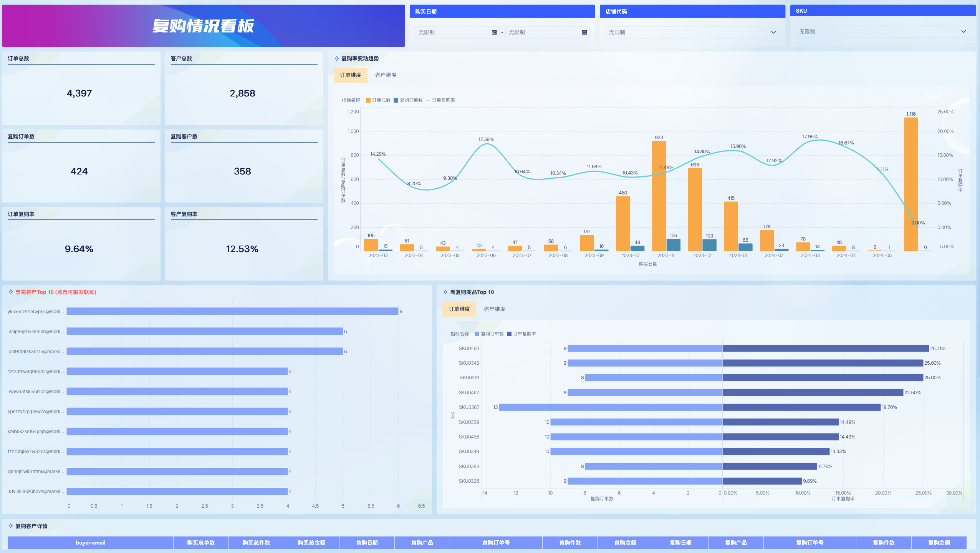Click the 复购客户详情 title arrow icon
980x553 pixels.
click(11, 526)
